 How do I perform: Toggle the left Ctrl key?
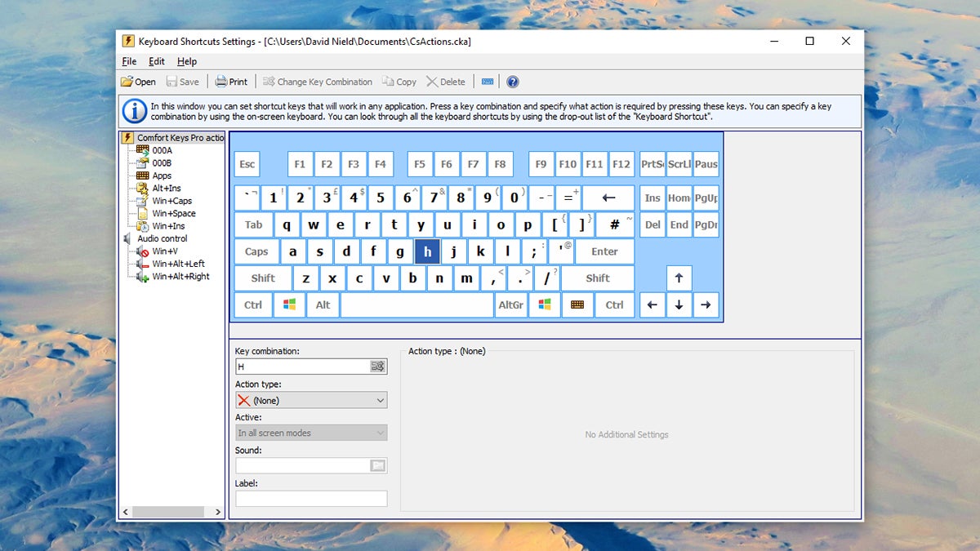253,304
